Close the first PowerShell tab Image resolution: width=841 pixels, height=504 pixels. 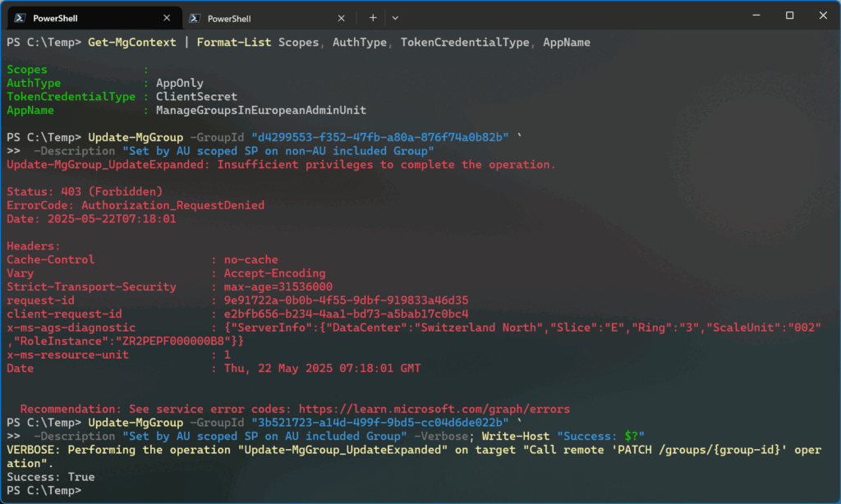pos(167,18)
